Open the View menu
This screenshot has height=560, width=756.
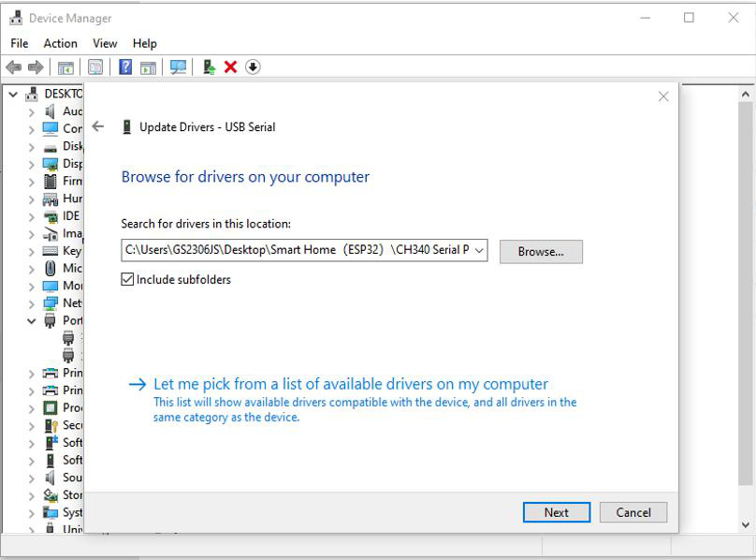coord(105,43)
